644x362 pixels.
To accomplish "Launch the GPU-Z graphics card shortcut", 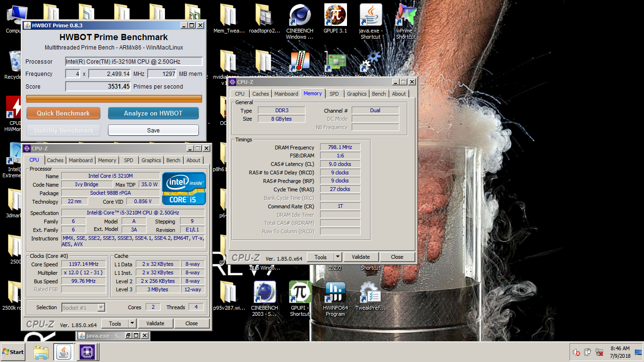I will [336, 63].
